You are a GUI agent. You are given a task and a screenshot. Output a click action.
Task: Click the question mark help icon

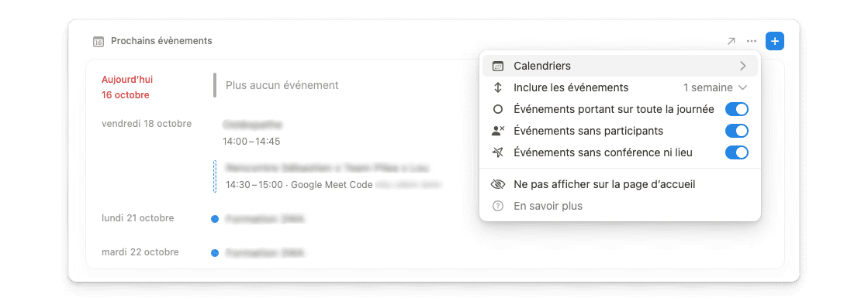498,206
